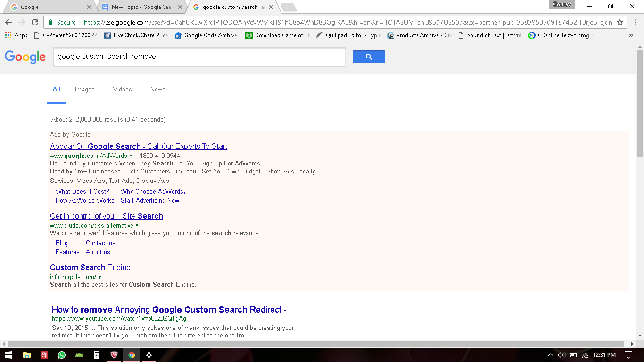Go back with the browser back arrow

pyautogui.click(x=8, y=22)
